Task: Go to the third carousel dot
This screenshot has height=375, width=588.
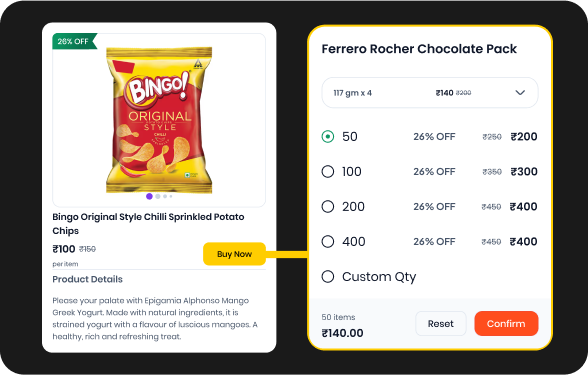Action: pyautogui.click(x=165, y=196)
